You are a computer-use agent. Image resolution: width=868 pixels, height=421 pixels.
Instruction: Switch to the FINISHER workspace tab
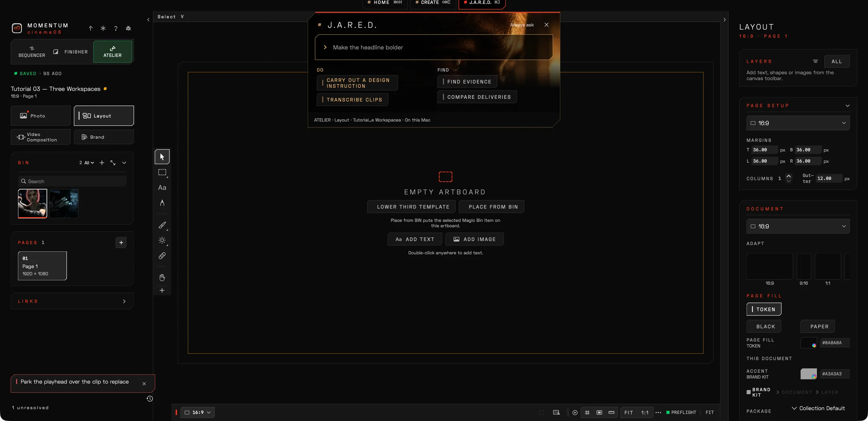coord(71,52)
